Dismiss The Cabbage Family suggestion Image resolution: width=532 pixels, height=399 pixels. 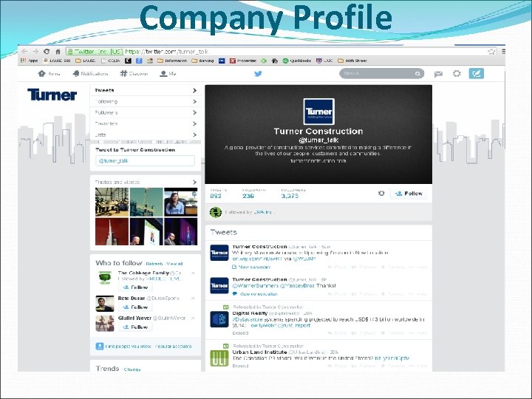[x=193, y=273]
